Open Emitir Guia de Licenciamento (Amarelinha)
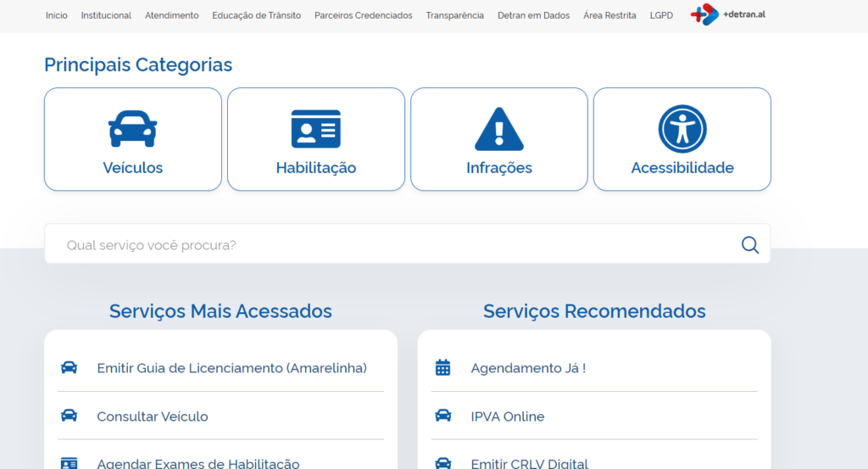Screen dimensions: 868x469 (x=231, y=368)
